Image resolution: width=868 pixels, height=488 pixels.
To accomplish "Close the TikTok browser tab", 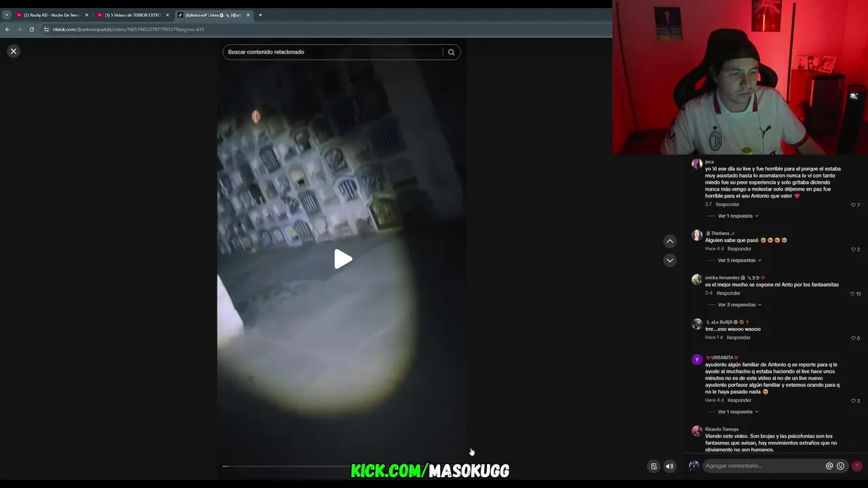I will pos(248,15).
